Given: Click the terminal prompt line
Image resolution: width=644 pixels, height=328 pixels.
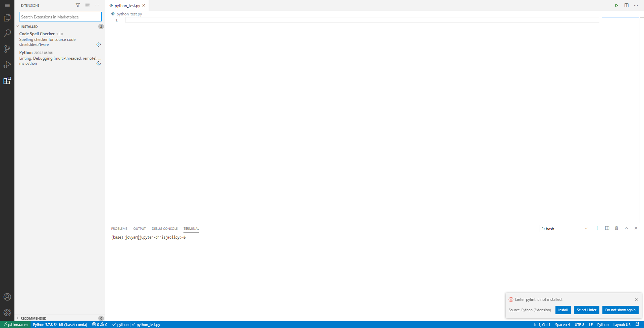Looking at the screenshot, I should 148,237.
